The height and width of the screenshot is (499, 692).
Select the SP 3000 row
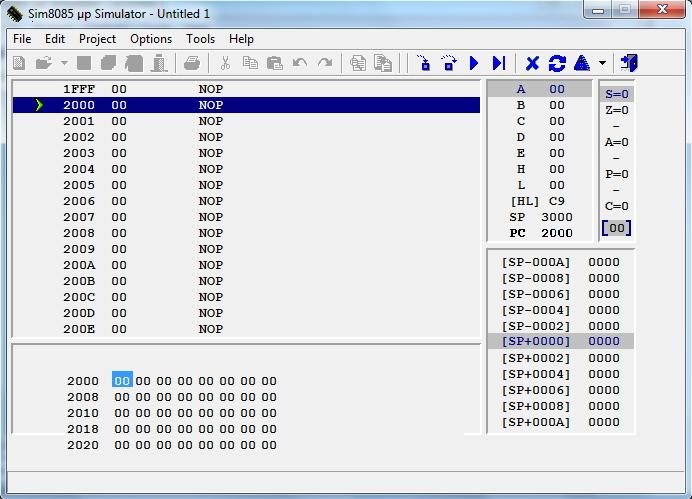(x=540, y=217)
